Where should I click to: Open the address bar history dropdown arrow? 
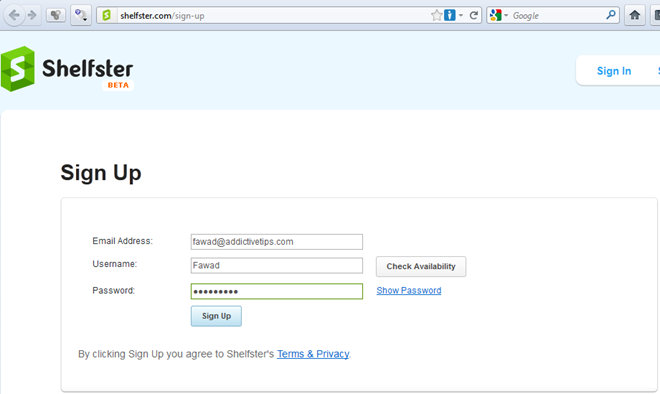coord(461,16)
